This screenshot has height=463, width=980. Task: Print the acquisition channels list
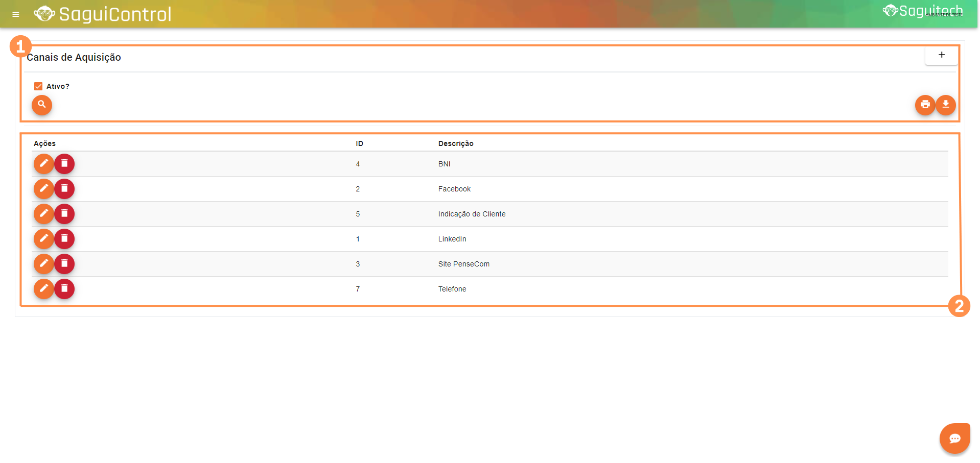[925, 105]
